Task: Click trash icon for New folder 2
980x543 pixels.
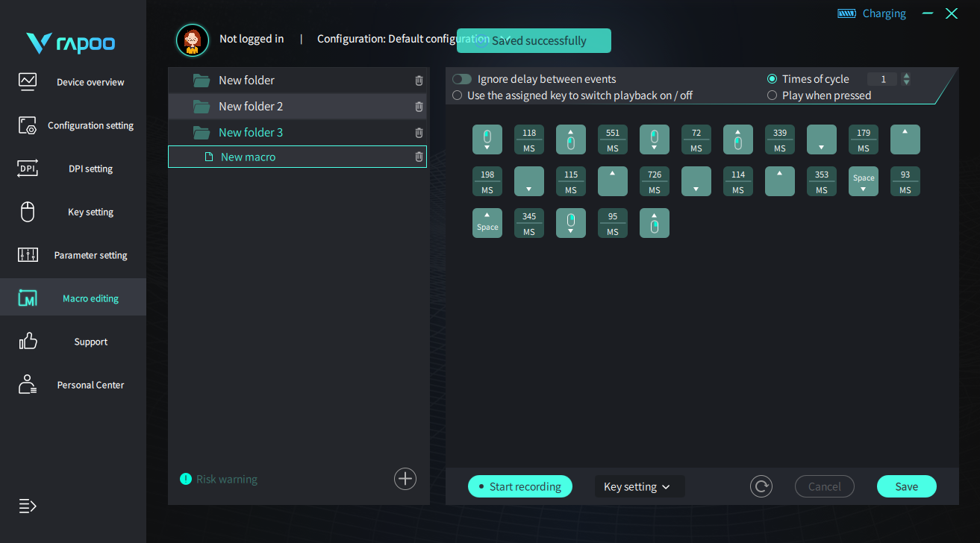Action: point(419,107)
